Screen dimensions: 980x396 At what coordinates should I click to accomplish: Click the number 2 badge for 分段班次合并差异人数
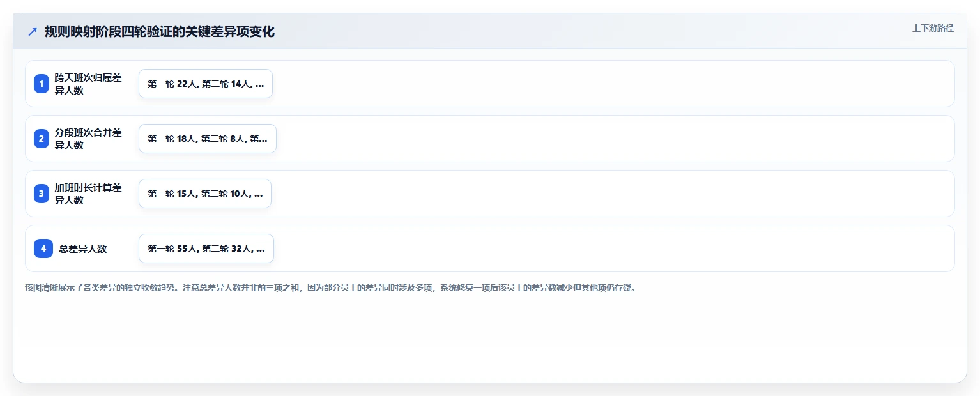tap(42, 139)
